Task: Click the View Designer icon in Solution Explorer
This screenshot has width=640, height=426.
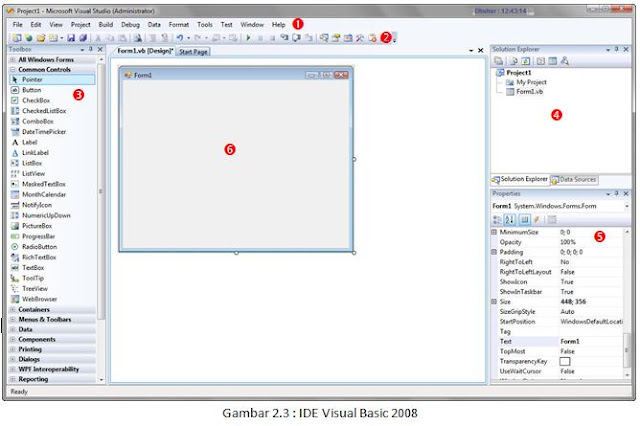Action: [x=552, y=61]
